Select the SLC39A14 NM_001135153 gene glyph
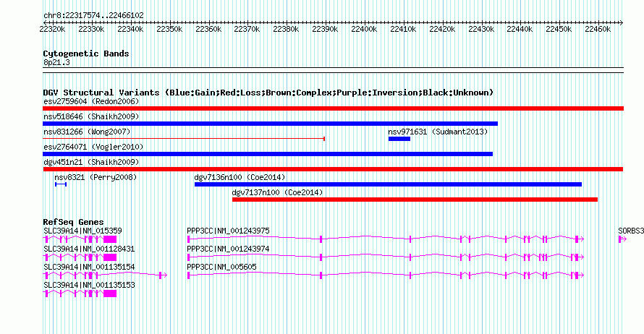Viewport: 644px width, 334px height. click(80, 294)
